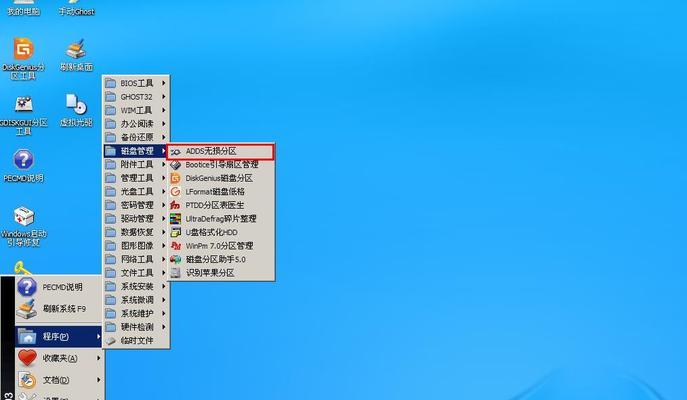Select the highlighted 磁盘管理 menu entry
Screen dimensions: 687x400
136,151
